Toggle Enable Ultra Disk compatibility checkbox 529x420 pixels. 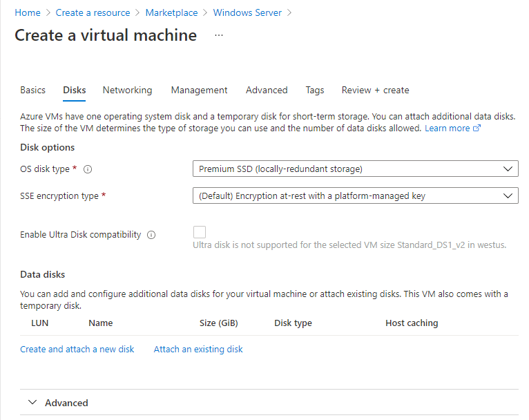click(200, 232)
